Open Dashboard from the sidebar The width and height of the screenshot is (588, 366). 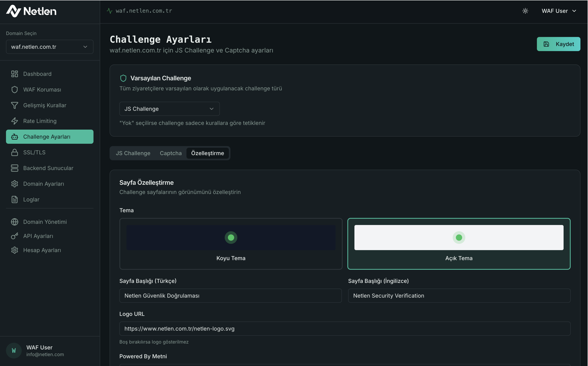pyautogui.click(x=49, y=74)
